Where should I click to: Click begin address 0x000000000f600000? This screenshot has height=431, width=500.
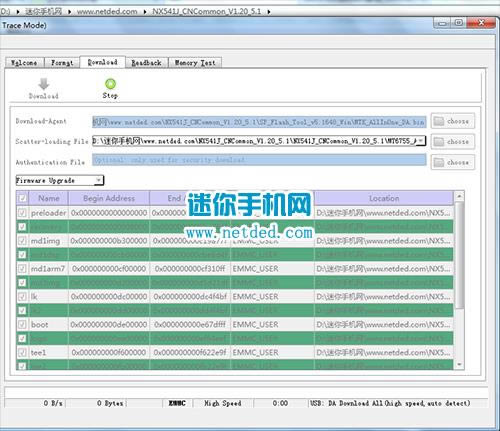pos(109,352)
